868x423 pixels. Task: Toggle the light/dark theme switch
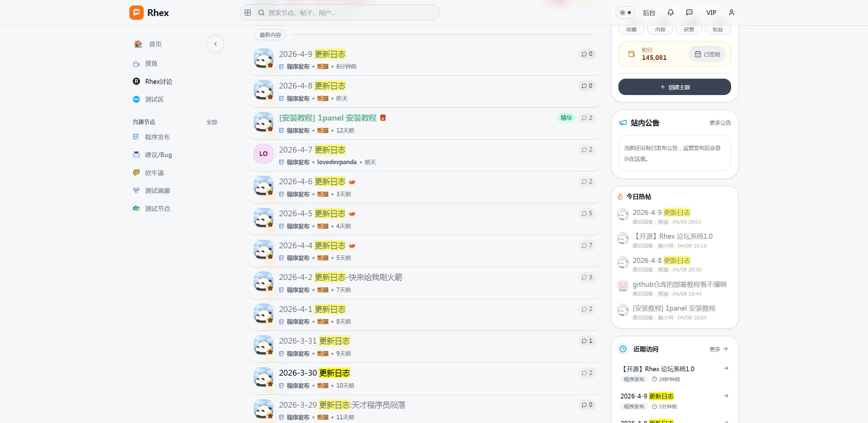tap(625, 13)
